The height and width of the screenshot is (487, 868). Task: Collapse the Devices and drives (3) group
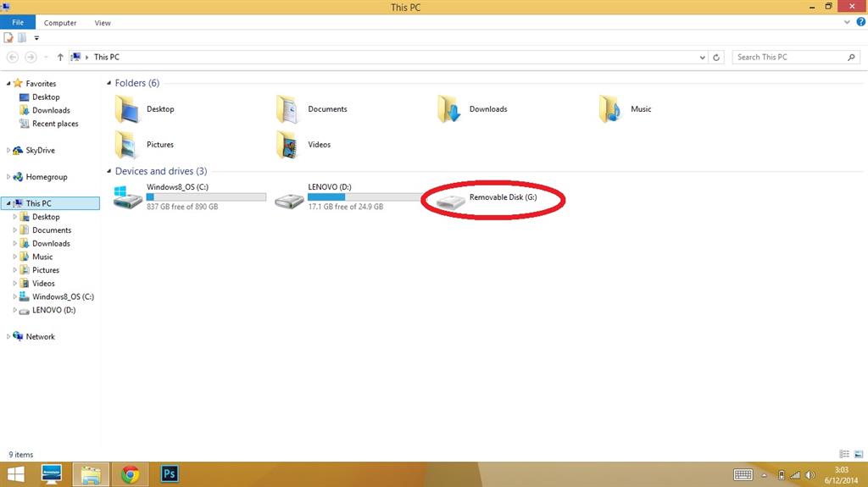108,171
